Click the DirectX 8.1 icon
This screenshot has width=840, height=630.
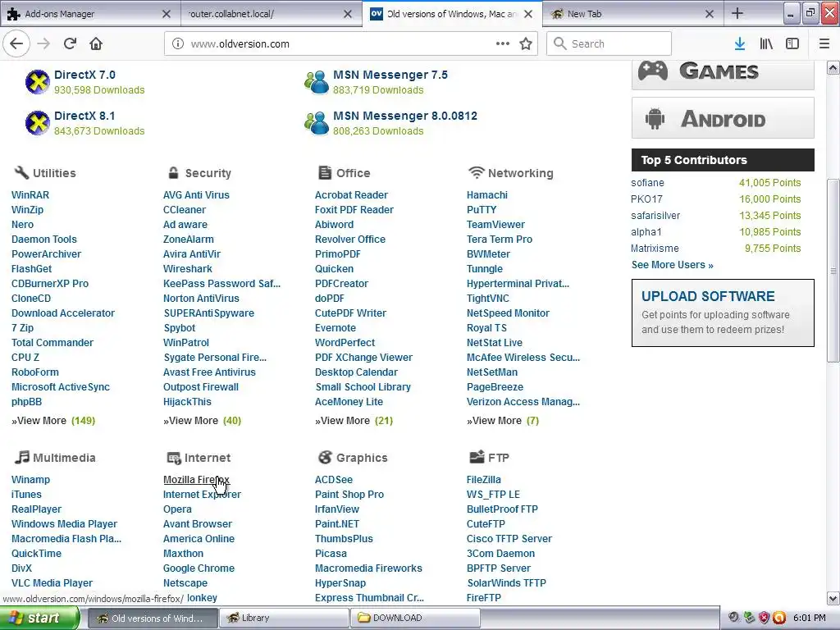38,123
